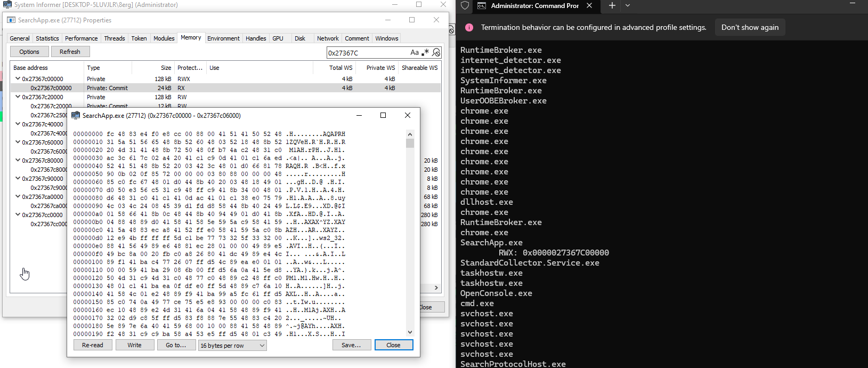Open the Comment tab
The image size is (868, 368).
click(357, 38)
